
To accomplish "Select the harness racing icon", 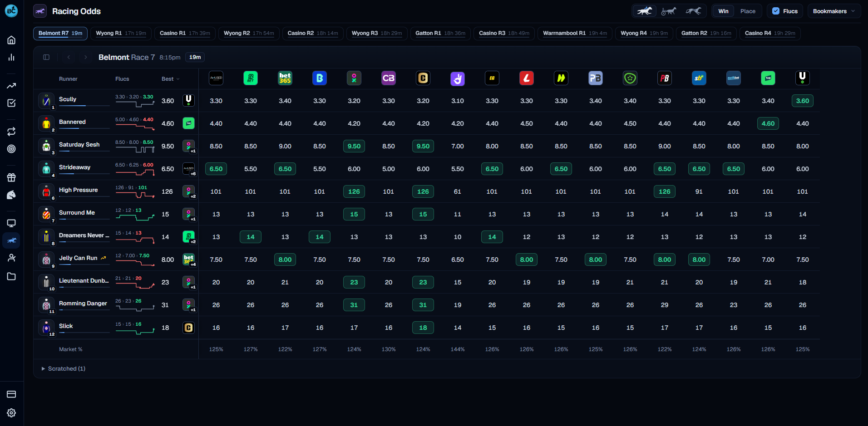I will point(669,11).
